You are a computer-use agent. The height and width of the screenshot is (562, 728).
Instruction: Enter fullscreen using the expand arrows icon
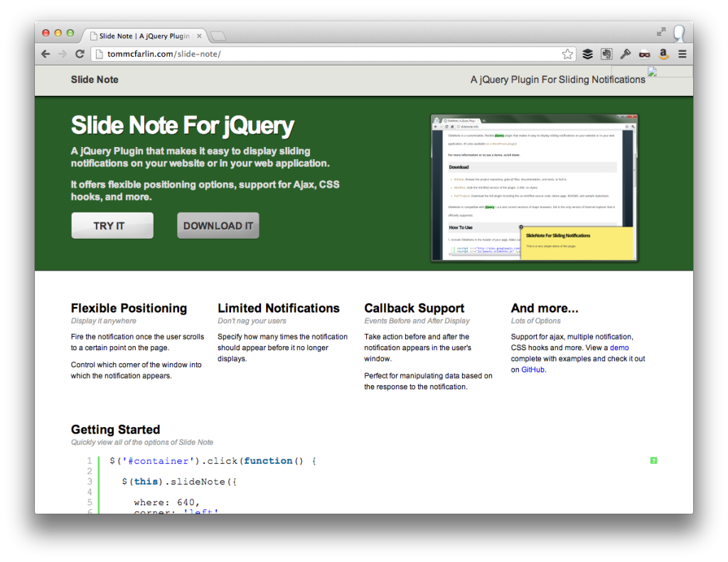point(661,32)
